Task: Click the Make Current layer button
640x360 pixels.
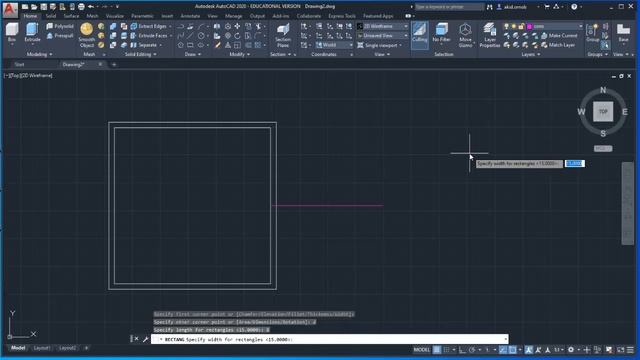Action: (x=559, y=36)
